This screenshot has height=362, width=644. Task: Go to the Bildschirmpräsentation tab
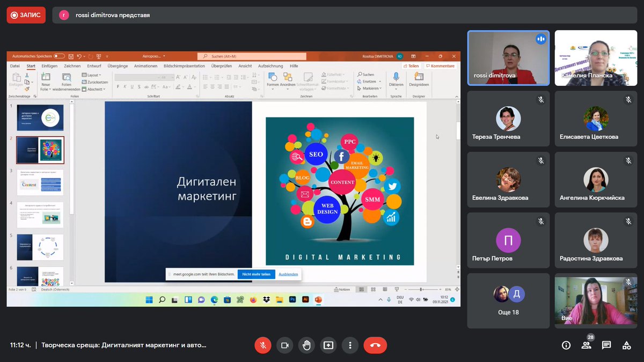point(184,66)
